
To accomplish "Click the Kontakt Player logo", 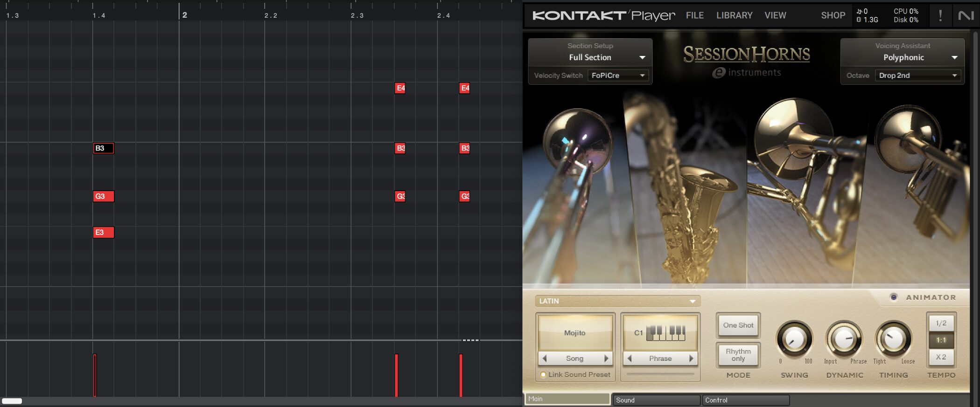I will point(603,15).
